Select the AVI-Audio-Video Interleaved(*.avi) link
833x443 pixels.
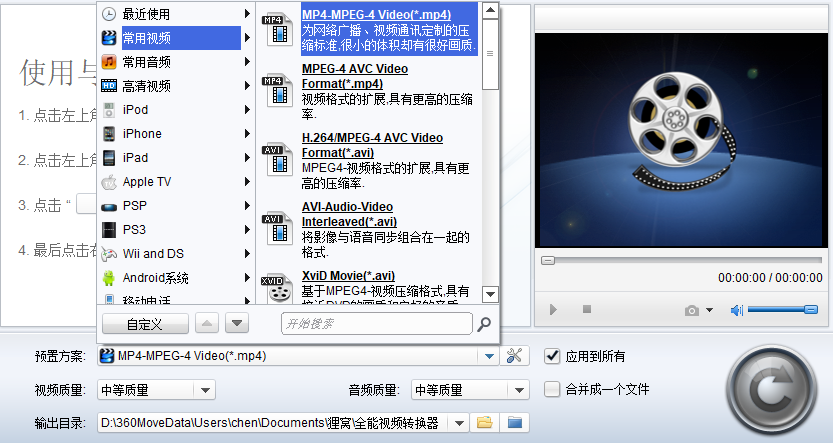(350, 214)
